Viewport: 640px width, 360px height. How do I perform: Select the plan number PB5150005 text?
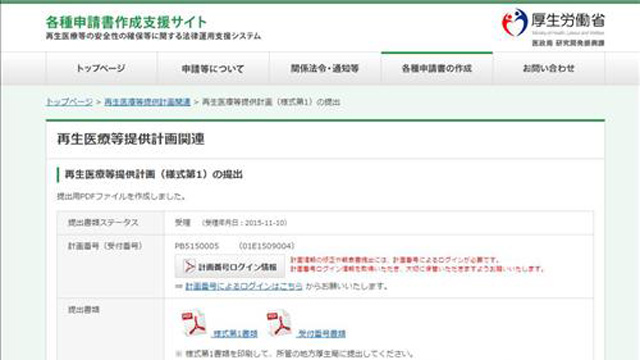(197, 246)
